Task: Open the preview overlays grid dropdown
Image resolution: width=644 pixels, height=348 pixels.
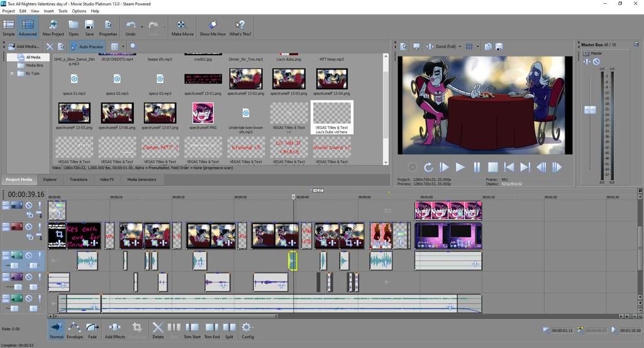Action: tap(478, 46)
